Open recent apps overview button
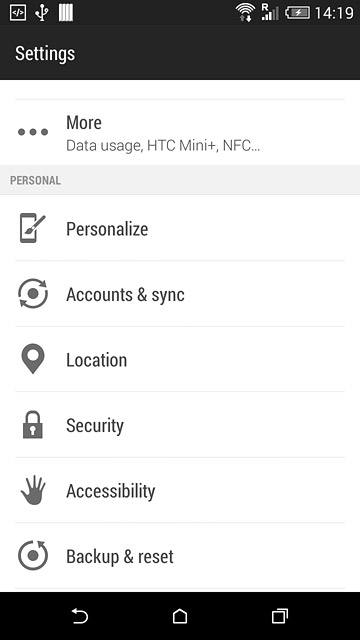360x640 pixels. (280, 616)
